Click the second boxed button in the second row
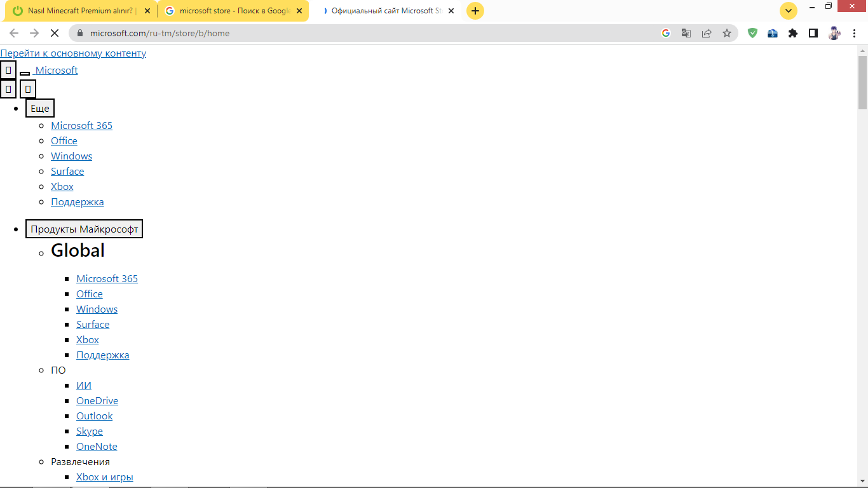 [x=28, y=89]
